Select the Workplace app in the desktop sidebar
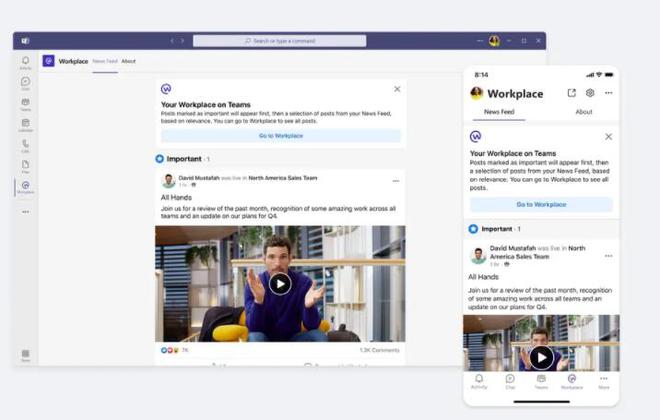 [26, 187]
